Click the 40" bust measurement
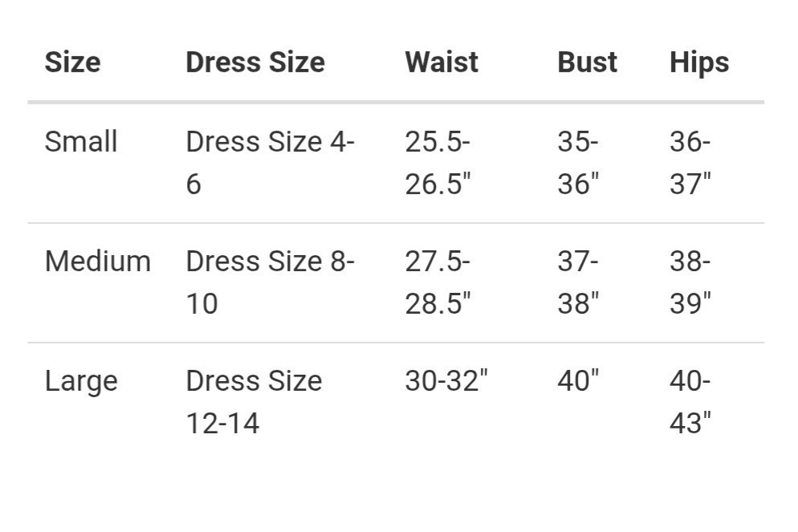Image resolution: width=798 pixels, height=532 pixels. click(578, 381)
